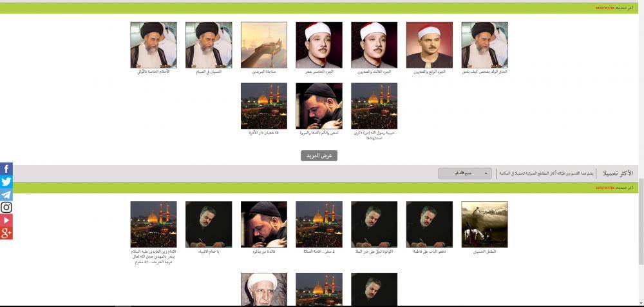Open the Facebook share icon
Image resolution: width=644 pixels, height=307 pixels.
(6, 169)
